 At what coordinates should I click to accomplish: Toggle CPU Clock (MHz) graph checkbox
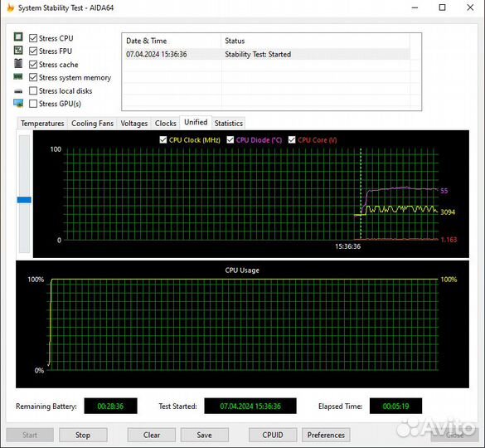(x=163, y=139)
